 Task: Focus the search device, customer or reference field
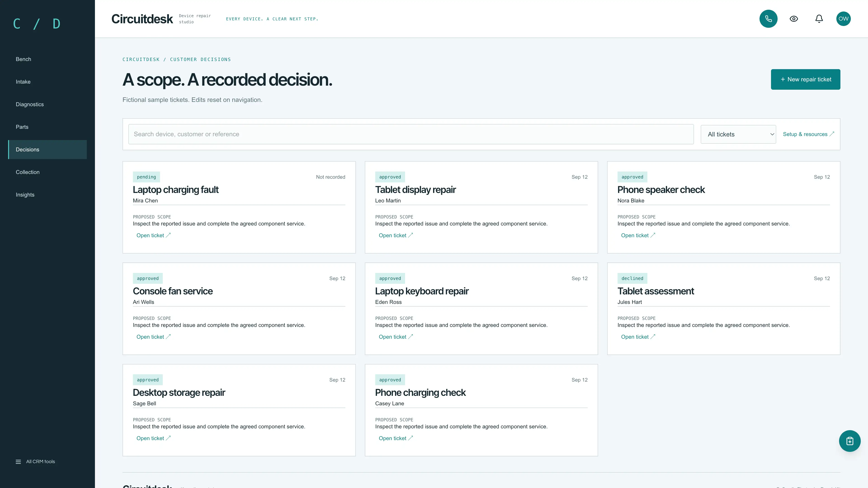tap(411, 134)
